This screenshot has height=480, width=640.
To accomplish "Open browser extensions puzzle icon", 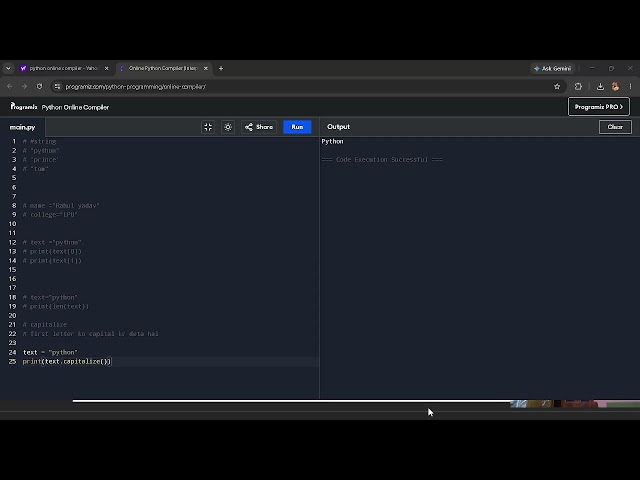I will [578, 87].
